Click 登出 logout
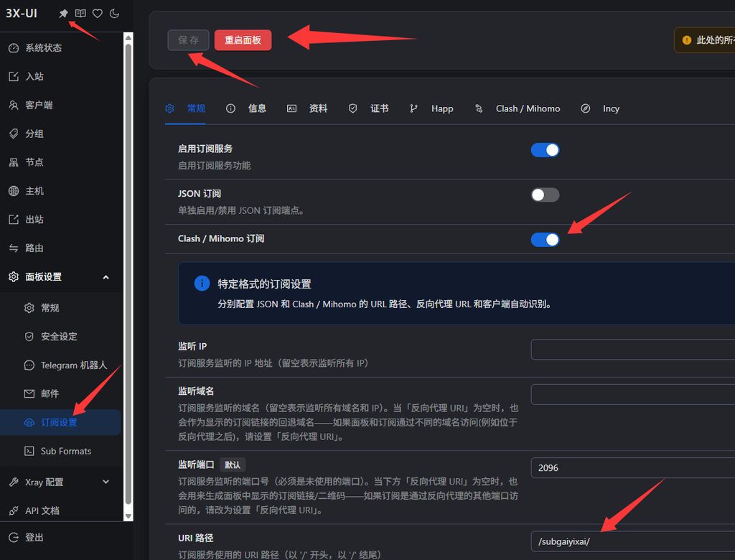The height and width of the screenshot is (560, 735). pyautogui.click(x=61, y=538)
